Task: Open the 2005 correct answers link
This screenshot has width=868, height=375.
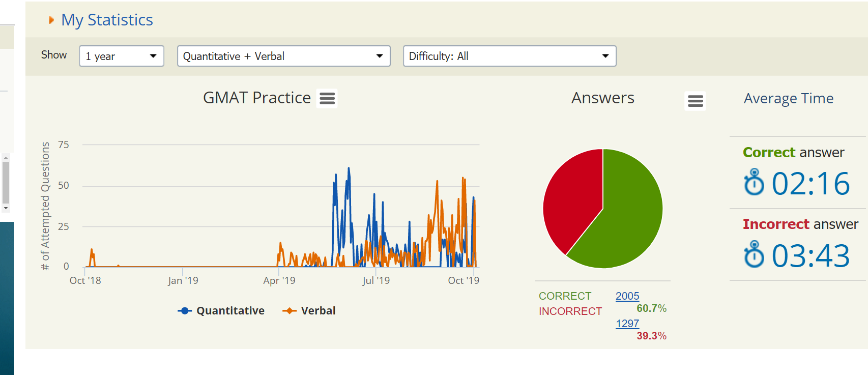Action: pos(627,296)
